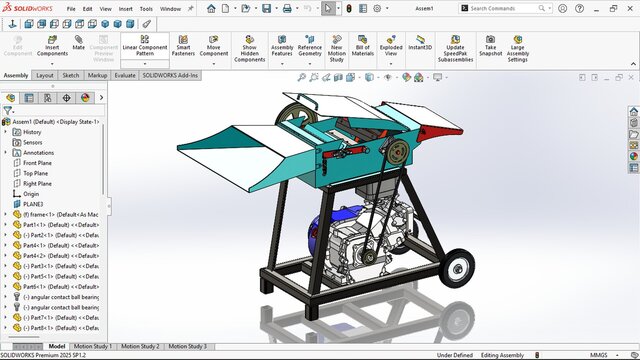Switch to the Evaluate tab
The width and height of the screenshot is (640, 360).
(x=125, y=76)
